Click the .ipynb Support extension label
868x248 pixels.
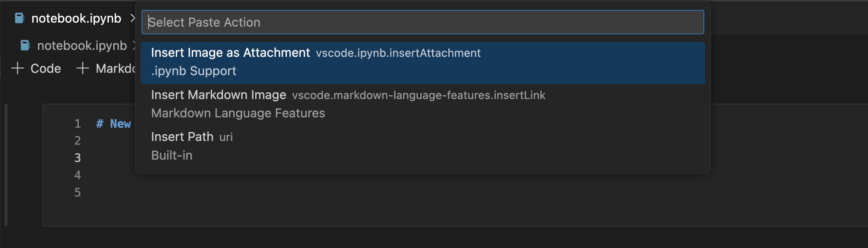point(194,70)
